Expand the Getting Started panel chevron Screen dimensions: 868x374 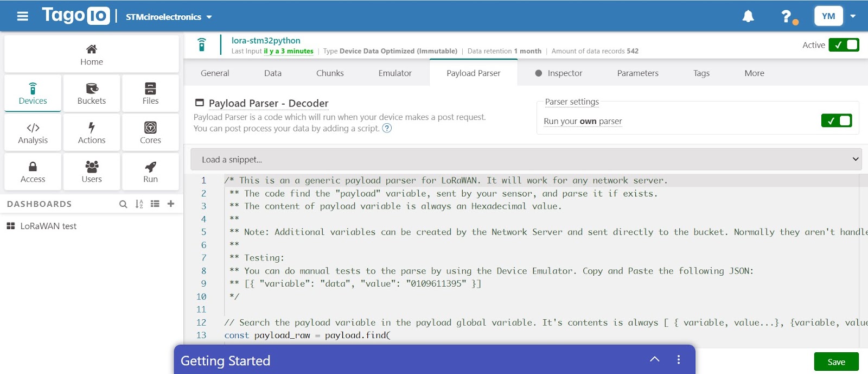click(655, 359)
